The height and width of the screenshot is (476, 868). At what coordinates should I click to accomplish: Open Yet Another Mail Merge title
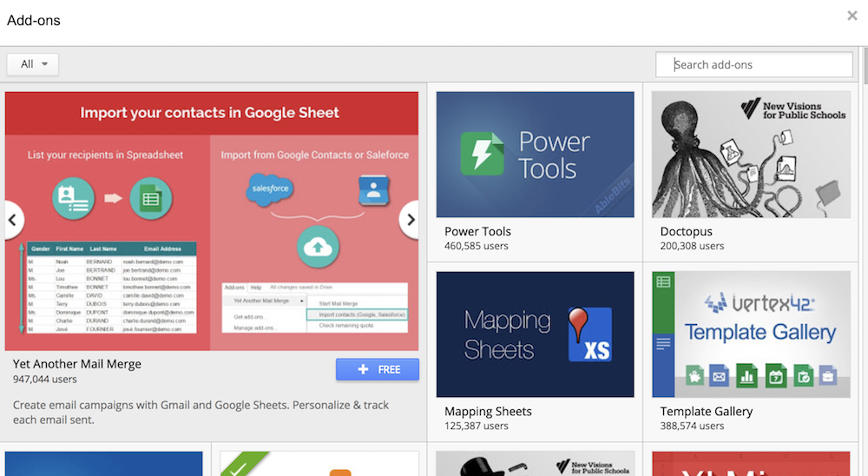(x=77, y=364)
